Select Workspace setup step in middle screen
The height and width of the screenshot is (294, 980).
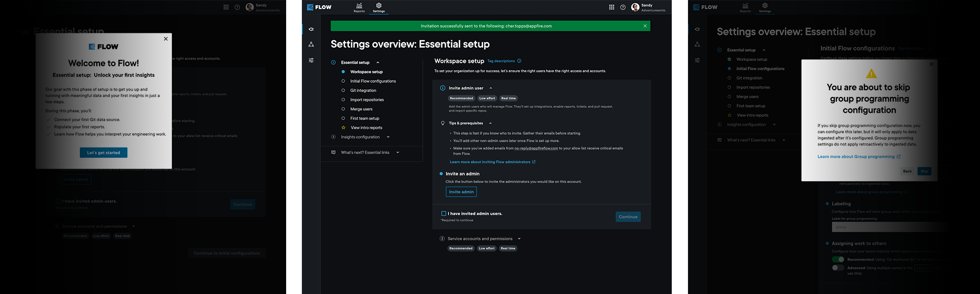pyautogui.click(x=367, y=72)
